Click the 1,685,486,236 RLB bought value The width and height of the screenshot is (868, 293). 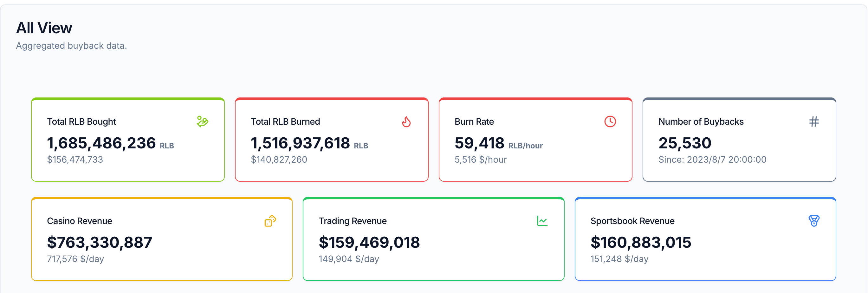point(101,143)
